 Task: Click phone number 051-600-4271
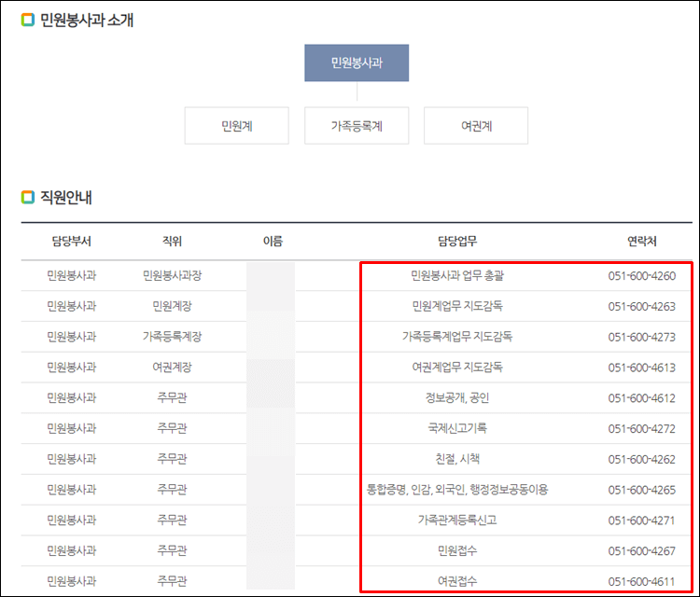click(x=642, y=521)
